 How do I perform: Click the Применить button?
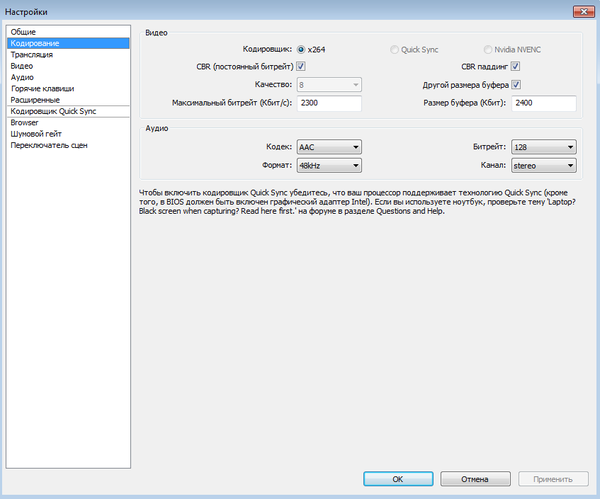(553, 479)
